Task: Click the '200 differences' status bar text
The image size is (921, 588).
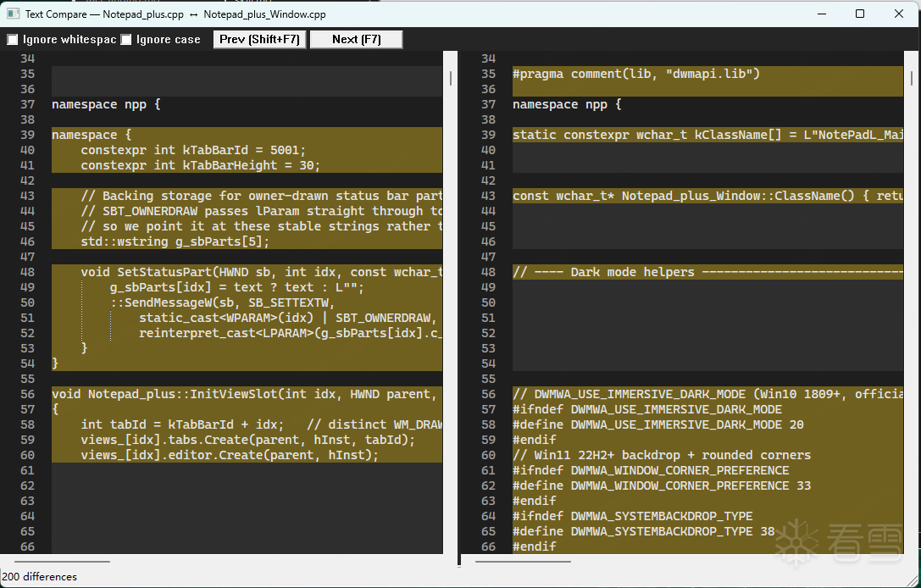Action: pyautogui.click(x=39, y=577)
